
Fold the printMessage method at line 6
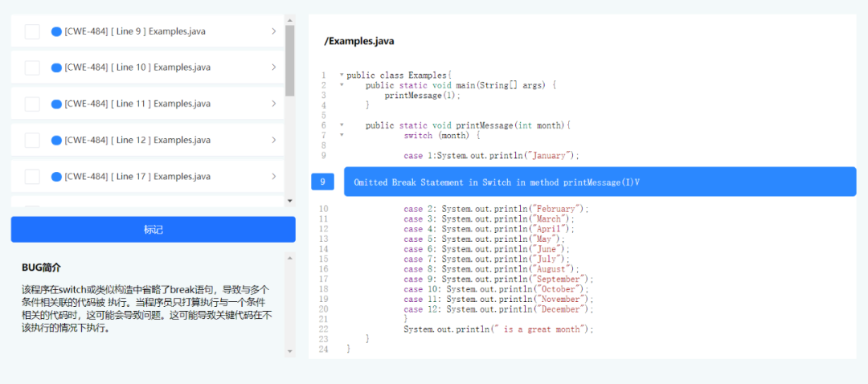click(x=342, y=125)
